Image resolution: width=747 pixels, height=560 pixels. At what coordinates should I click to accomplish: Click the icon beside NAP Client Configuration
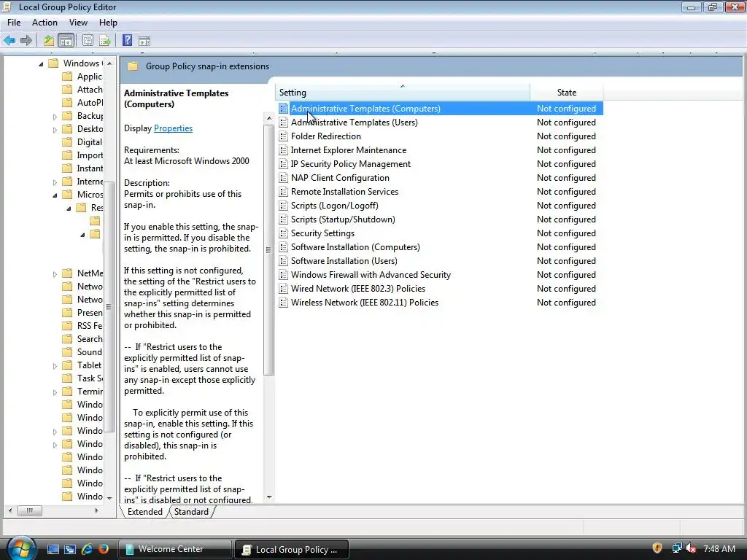tap(284, 178)
